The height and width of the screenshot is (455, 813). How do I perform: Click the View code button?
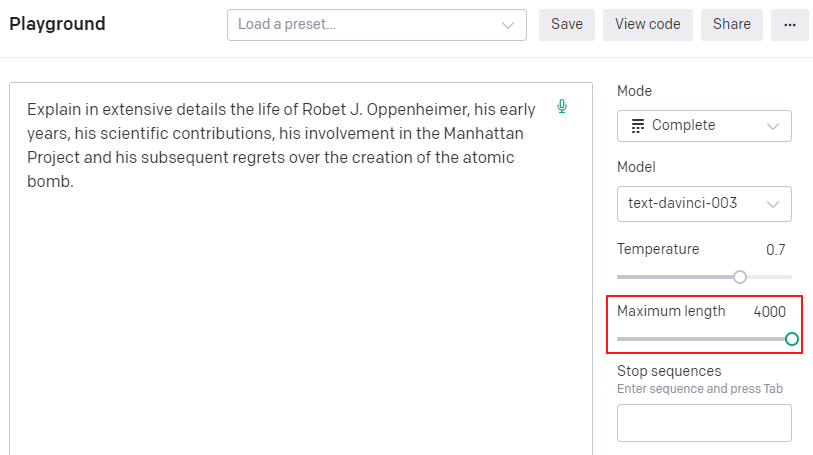click(647, 25)
